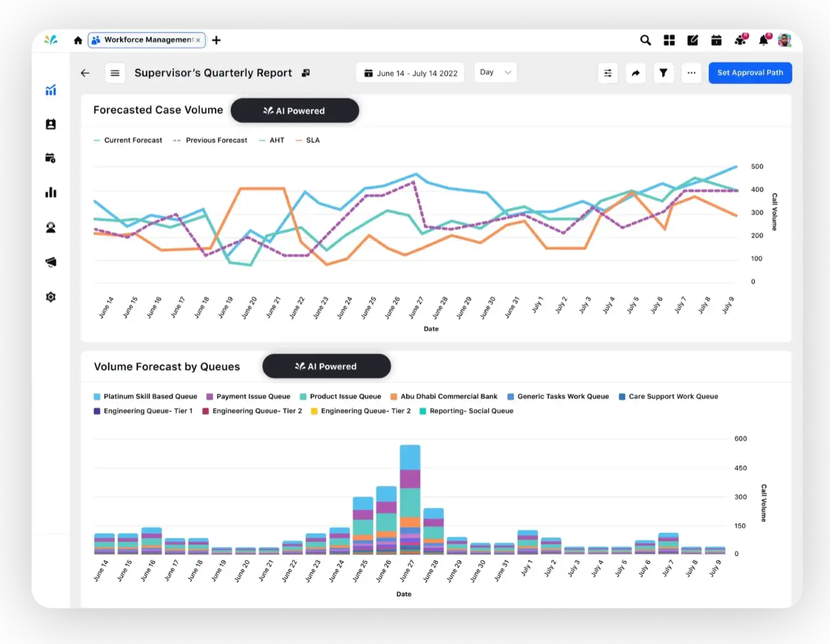Open the notifications bell with the badge
The image size is (830, 644).
tap(763, 39)
